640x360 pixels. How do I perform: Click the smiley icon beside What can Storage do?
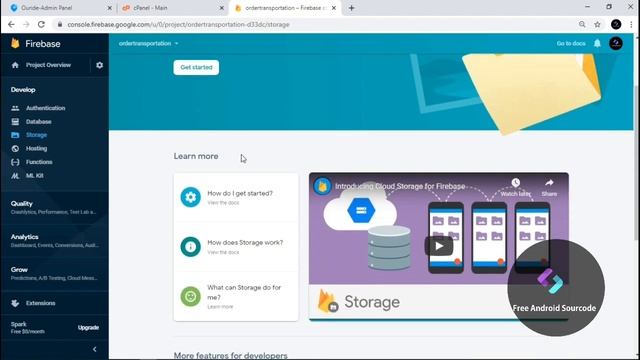191,296
